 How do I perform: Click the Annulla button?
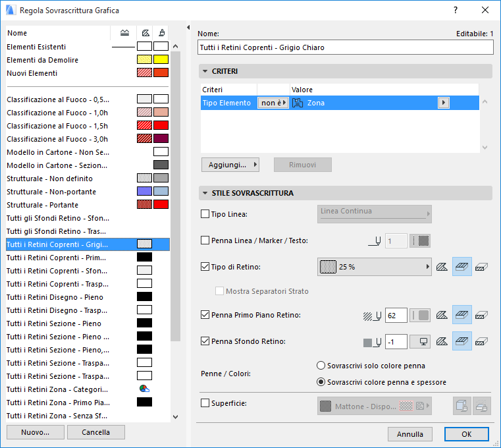coord(410,434)
